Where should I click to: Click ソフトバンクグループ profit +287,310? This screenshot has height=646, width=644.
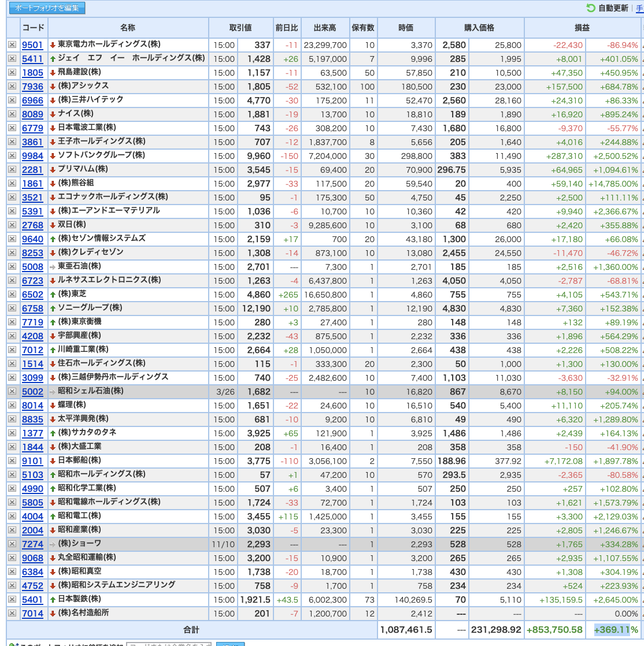tap(564, 156)
